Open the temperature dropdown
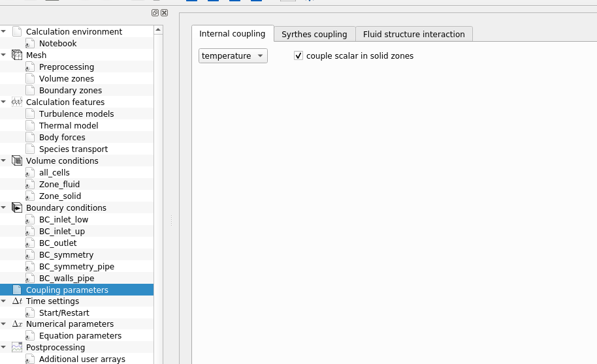Viewport: 597px width, 364px height. (x=233, y=56)
